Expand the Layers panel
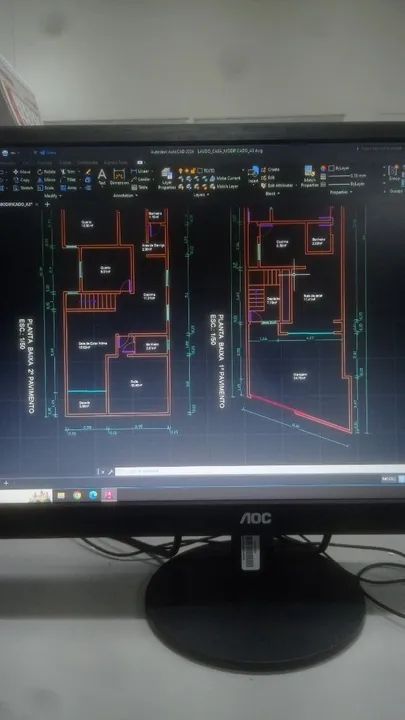 [x=201, y=195]
